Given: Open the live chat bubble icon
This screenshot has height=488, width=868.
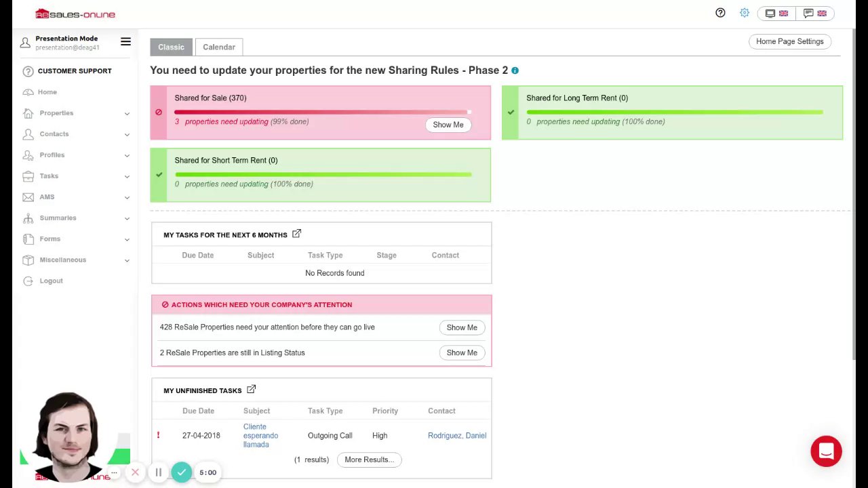Looking at the screenshot, I should click(x=826, y=451).
